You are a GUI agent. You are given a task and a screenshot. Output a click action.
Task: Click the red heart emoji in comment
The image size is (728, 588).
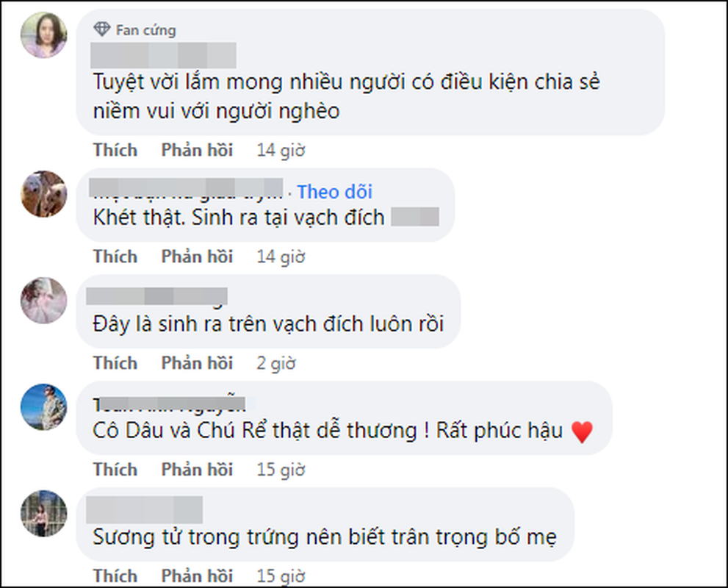click(x=581, y=432)
